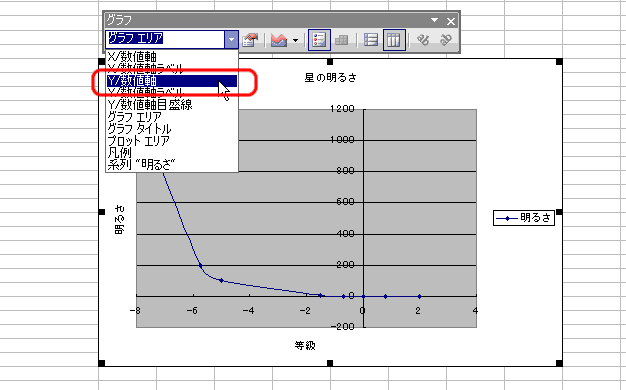Toggle the By Column series icon
This screenshot has height=390, width=626.
(x=394, y=40)
